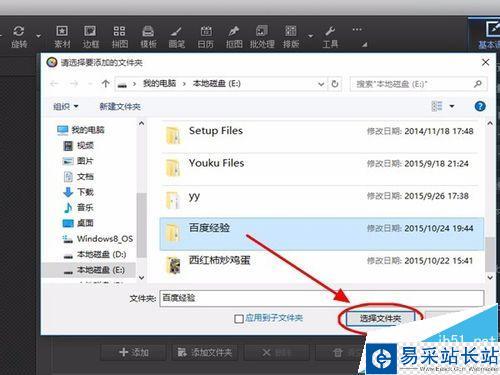Image resolution: width=500 pixels, height=375 pixels.
Task: Click the 文件夹 name input field
Action: (322, 298)
